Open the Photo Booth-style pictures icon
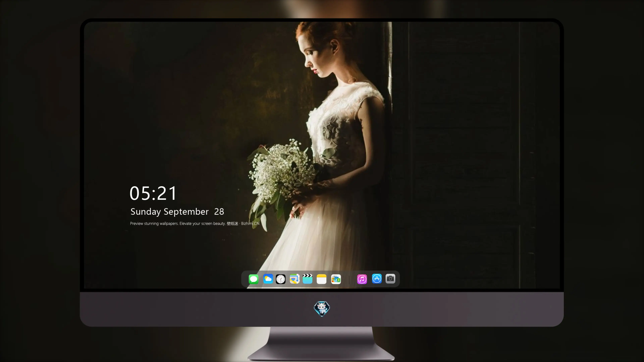The height and width of the screenshot is (362, 644). 336,279
